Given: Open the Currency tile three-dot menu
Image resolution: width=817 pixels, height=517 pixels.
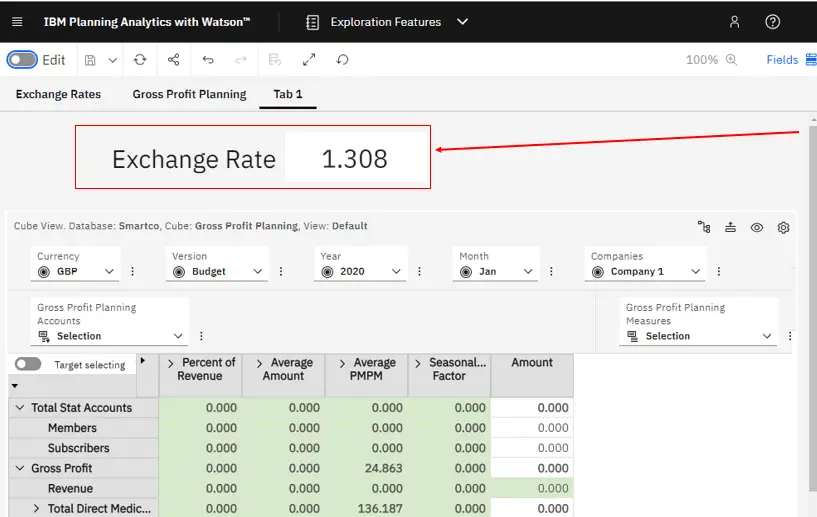Looking at the screenshot, I should (132, 271).
